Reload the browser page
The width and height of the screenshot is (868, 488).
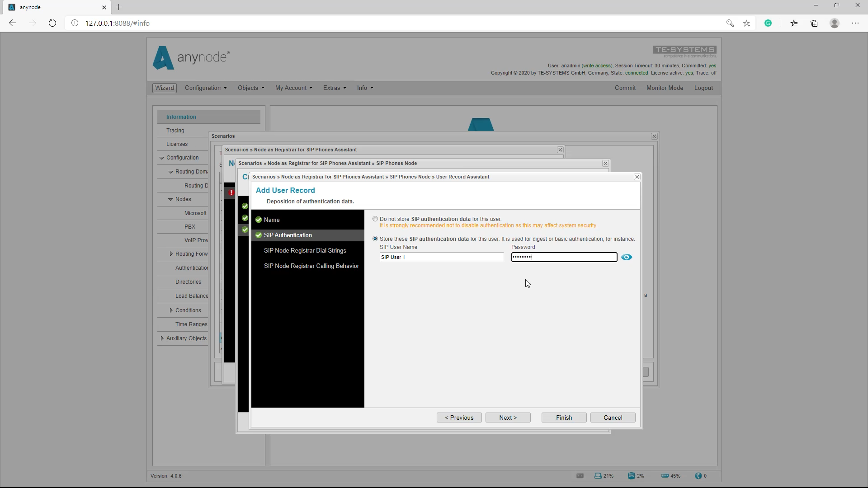click(52, 23)
